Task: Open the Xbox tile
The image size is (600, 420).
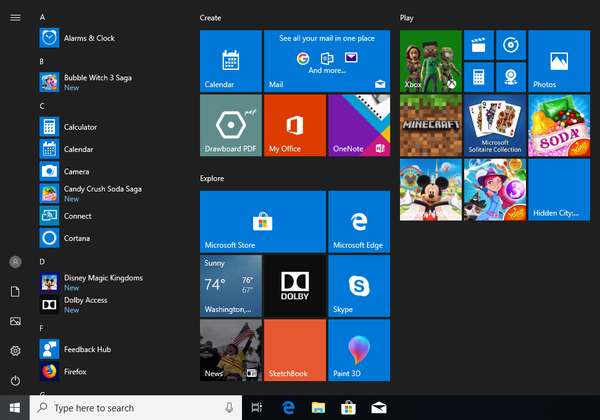Action: [431, 61]
